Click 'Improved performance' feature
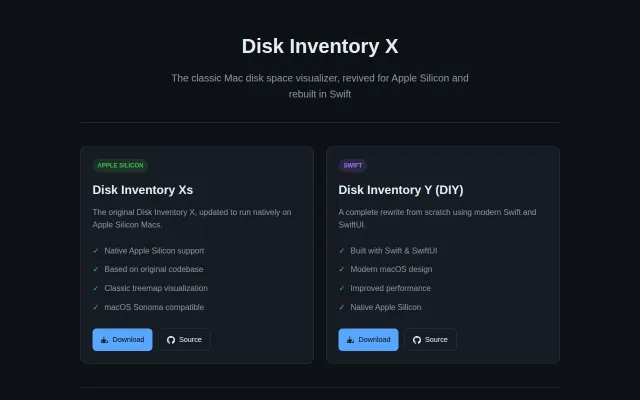The width and height of the screenshot is (640, 400). (391, 288)
